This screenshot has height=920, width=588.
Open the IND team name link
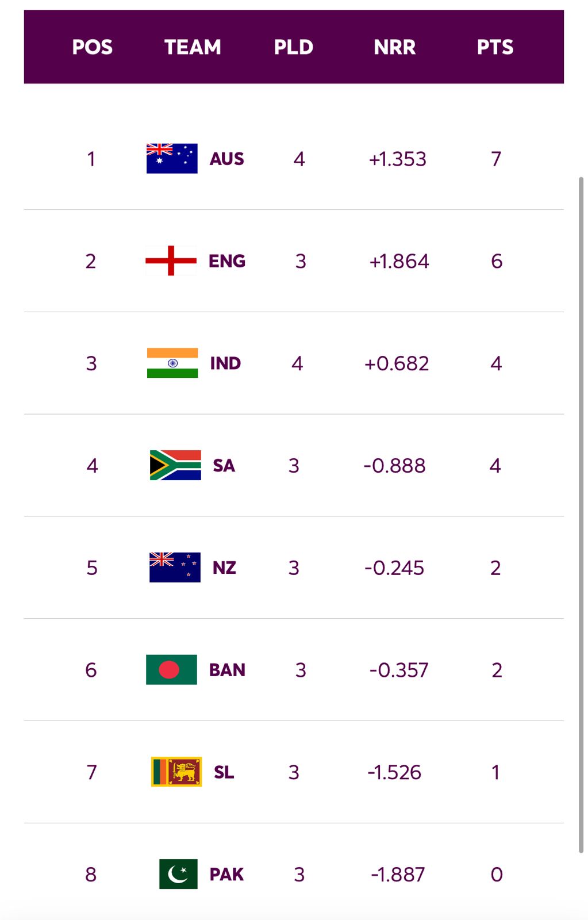(225, 363)
